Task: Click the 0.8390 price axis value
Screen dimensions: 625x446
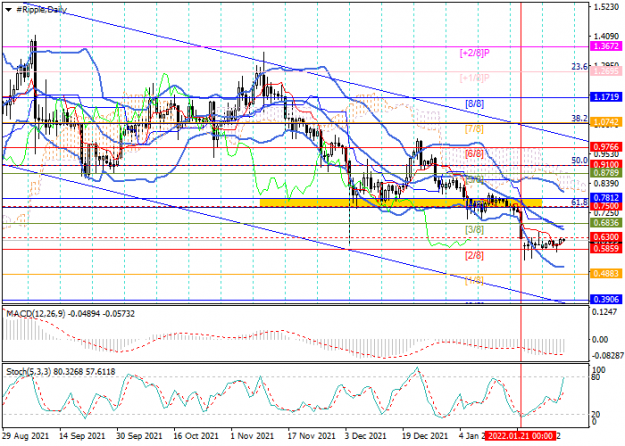Action: coord(606,183)
